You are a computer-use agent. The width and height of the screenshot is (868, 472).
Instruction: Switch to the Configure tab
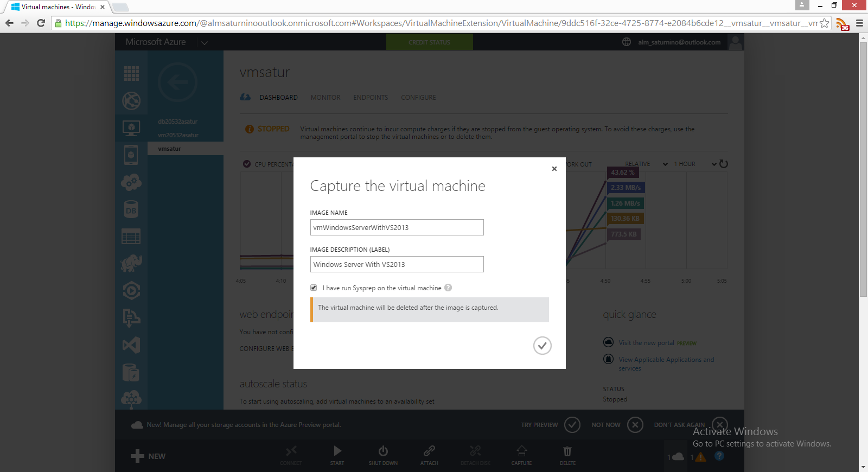tap(418, 98)
